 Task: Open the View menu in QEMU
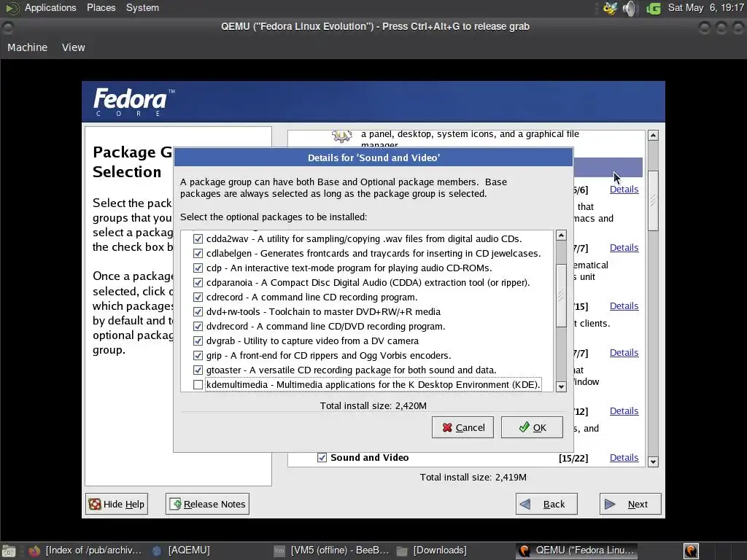[74, 47]
